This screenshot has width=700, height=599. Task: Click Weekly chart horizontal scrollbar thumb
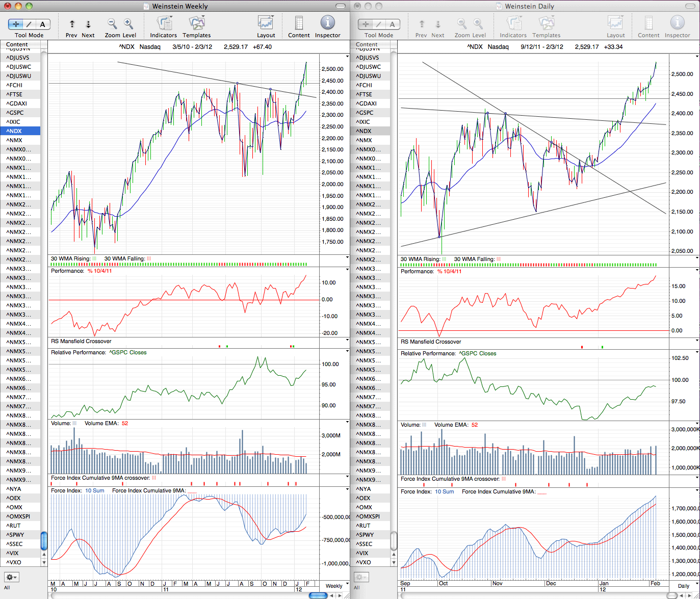319,595
